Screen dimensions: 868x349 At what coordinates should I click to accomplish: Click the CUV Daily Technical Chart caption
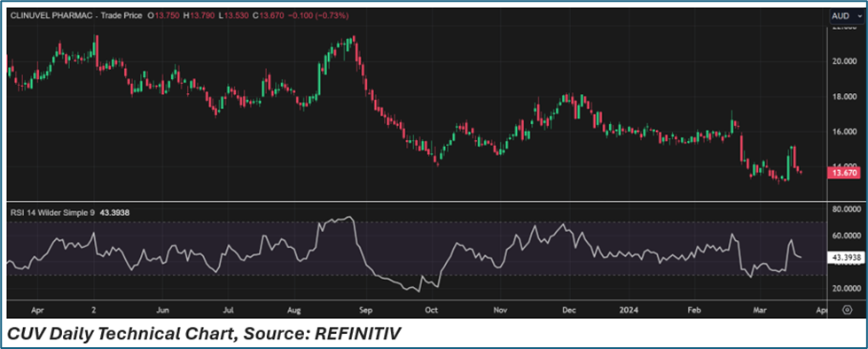point(203,333)
